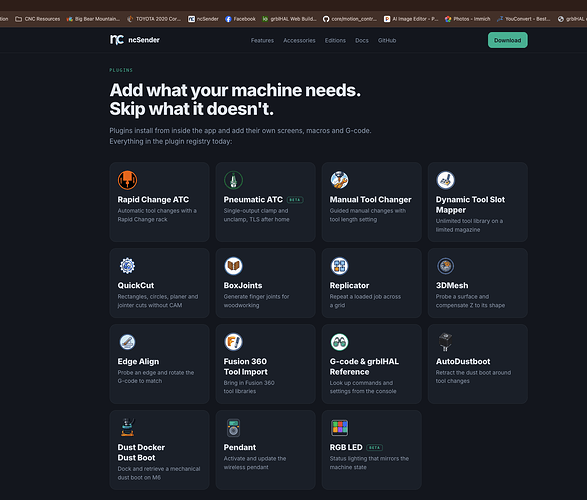Viewport: 587px width, 500px height.
Task: Click the Manual Tool Changer title
Action: coord(370,199)
